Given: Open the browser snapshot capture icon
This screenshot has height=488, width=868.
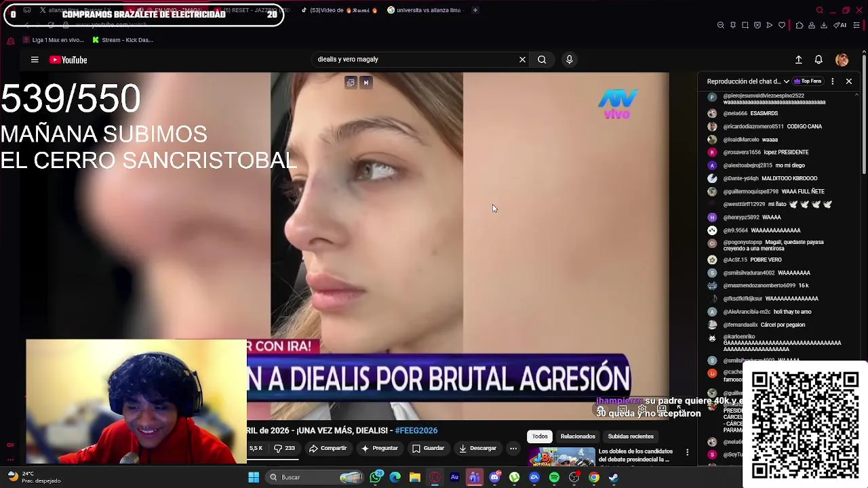Looking at the screenshot, I should [745, 25].
